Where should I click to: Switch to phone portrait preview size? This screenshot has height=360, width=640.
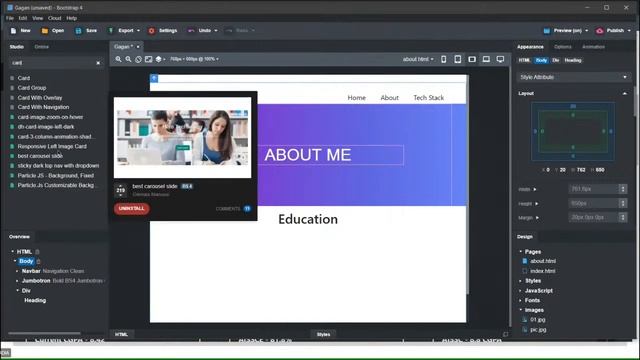coord(444,59)
